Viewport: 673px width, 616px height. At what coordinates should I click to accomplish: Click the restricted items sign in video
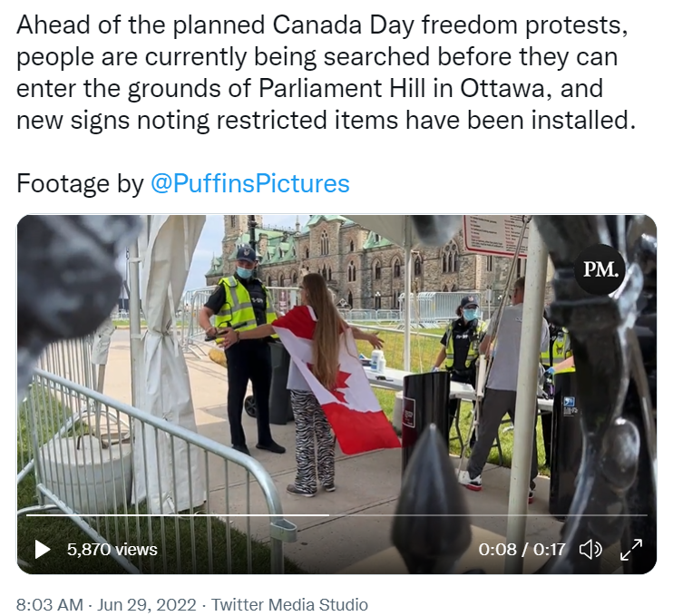pyautogui.click(x=496, y=235)
